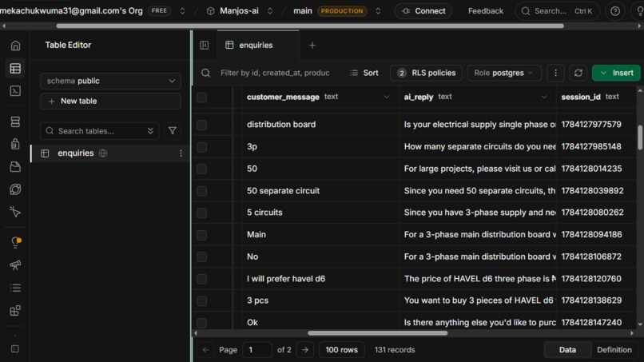Open the Table Editor sidebar icon
644x362 pixels.
16,68
